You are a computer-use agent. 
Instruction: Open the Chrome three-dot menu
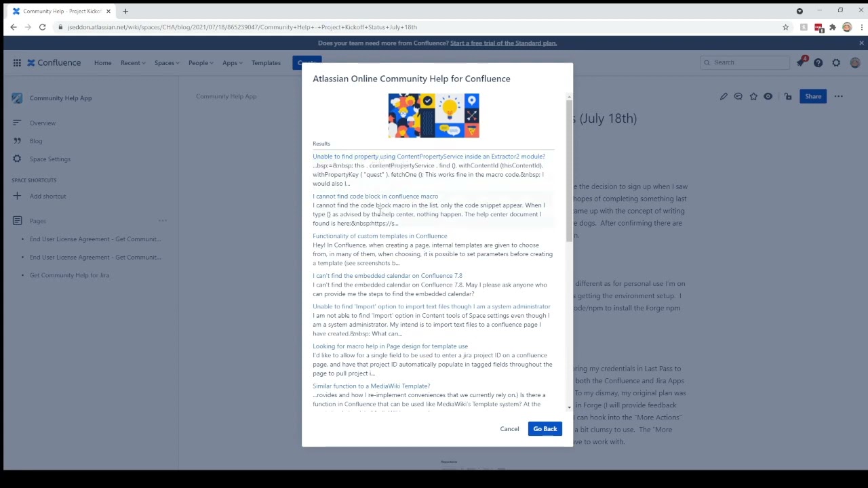(861, 27)
